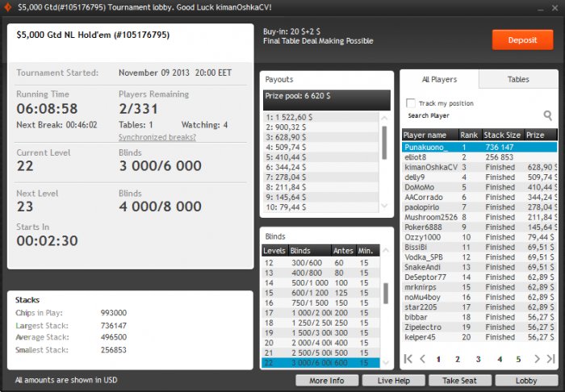Click the Levels column header in Blinds

click(275, 251)
